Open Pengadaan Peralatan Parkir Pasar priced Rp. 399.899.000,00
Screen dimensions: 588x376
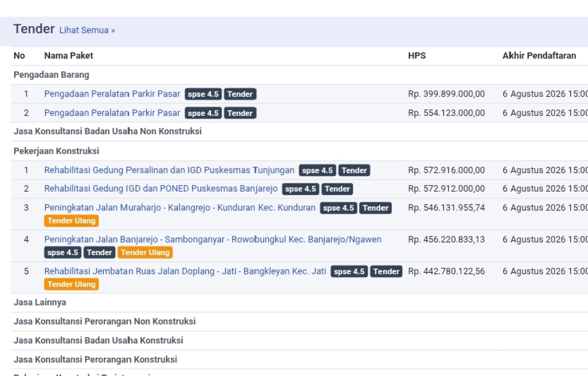pyautogui.click(x=112, y=94)
